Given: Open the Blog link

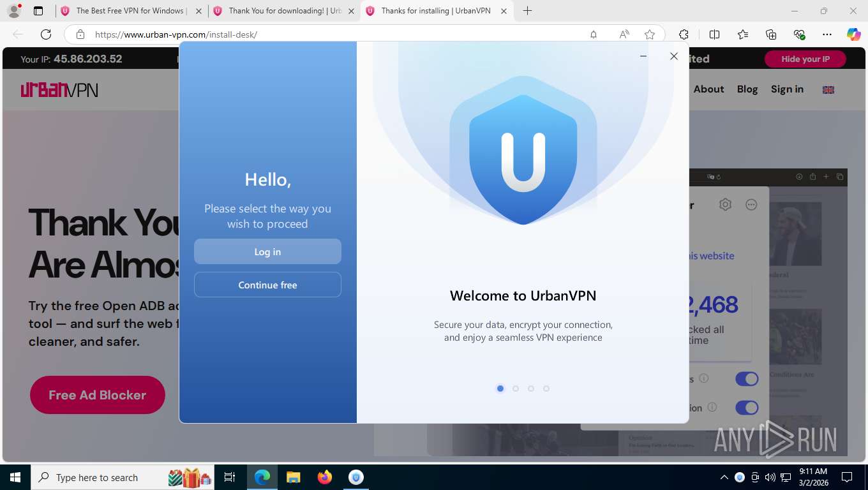Looking at the screenshot, I should [747, 89].
